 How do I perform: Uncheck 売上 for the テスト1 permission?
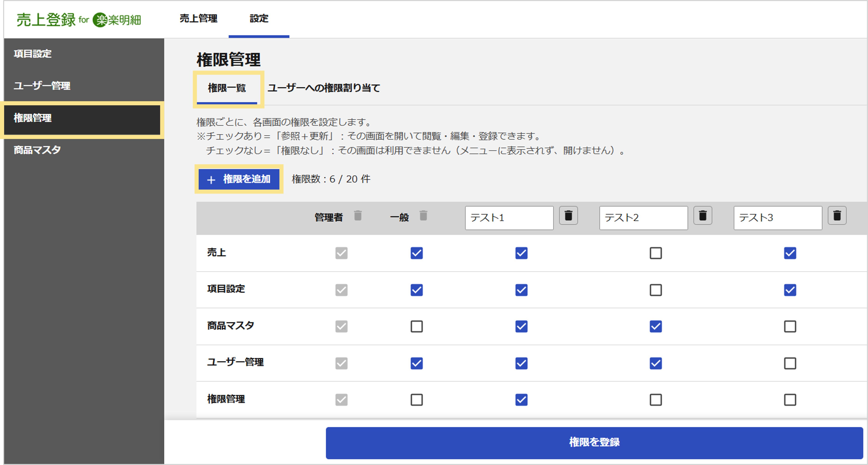pos(521,253)
